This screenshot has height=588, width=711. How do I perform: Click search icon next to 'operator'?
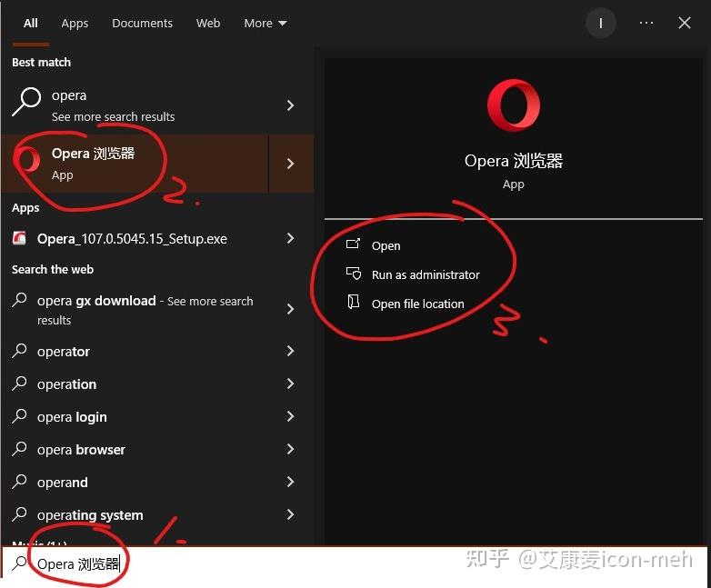pos(19,351)
